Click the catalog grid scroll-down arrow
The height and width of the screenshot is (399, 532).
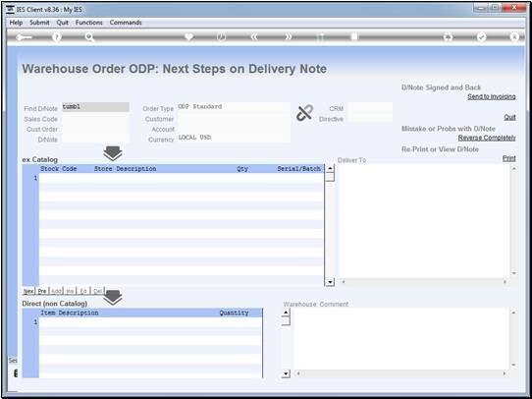(330, 282)
